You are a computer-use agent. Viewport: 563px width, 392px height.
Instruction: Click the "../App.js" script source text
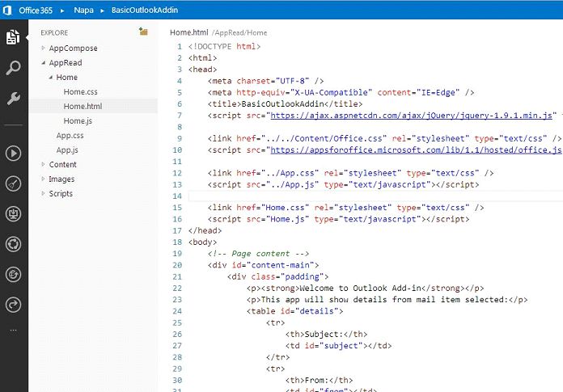click(x=292, y=184)
